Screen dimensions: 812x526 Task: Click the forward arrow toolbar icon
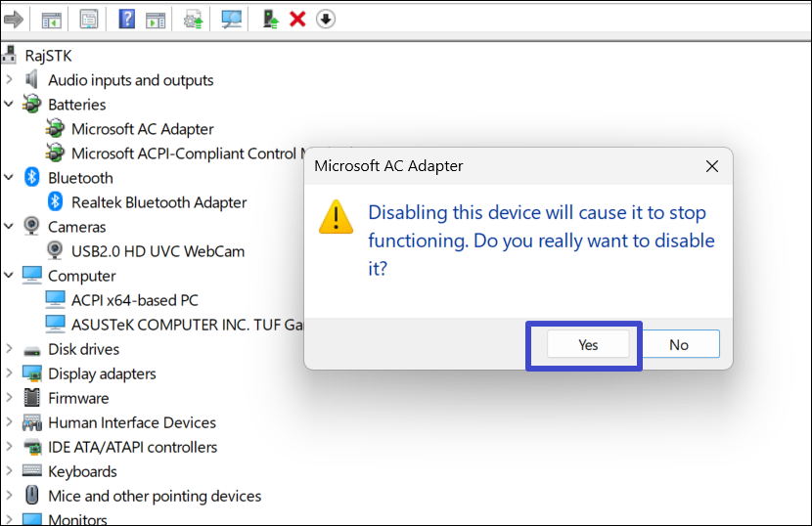[x=13, y=19]
